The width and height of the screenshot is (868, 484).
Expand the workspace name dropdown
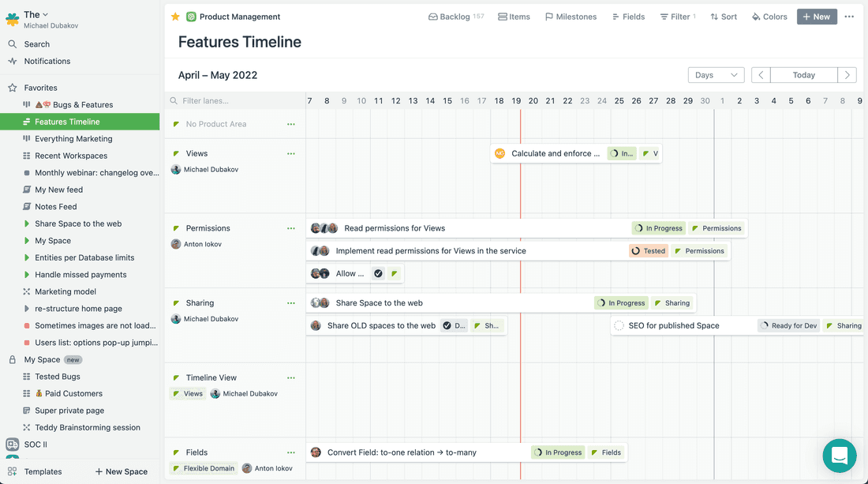(x=45, y=14)
